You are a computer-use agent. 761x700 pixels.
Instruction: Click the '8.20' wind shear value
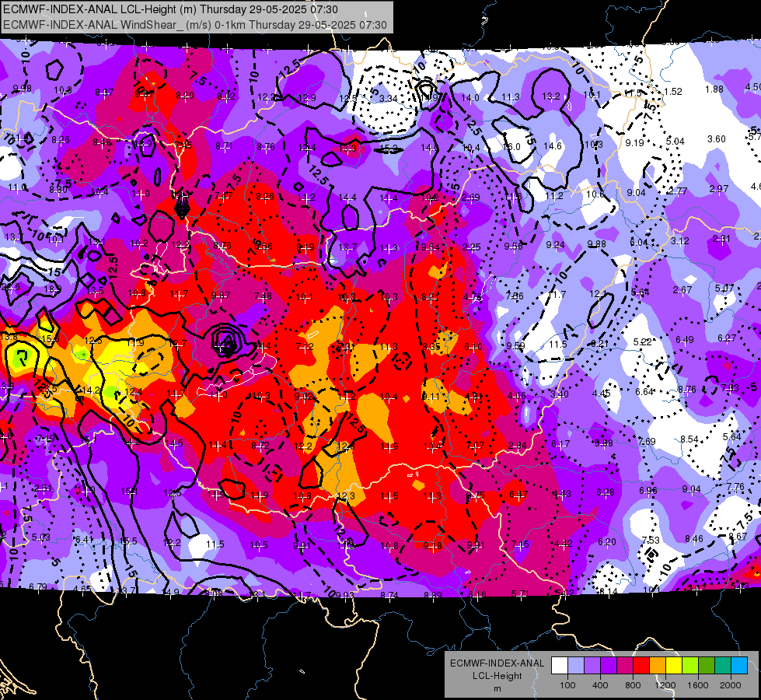point(184,95)
